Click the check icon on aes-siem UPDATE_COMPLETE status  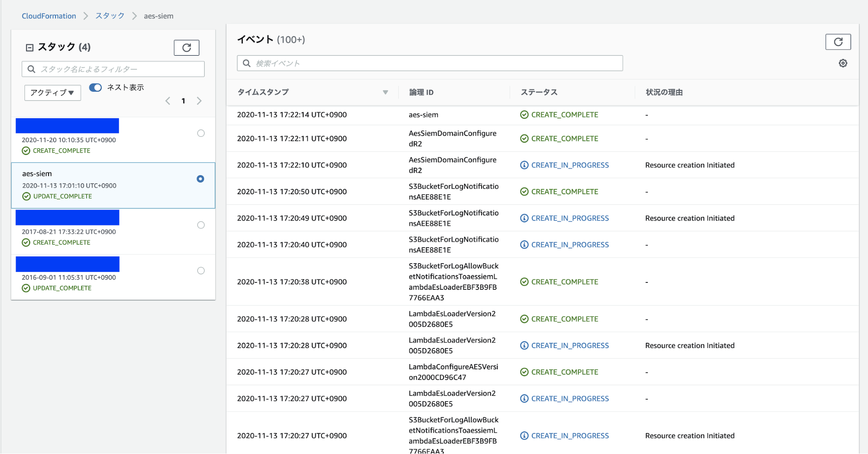[x=26, y=196]
